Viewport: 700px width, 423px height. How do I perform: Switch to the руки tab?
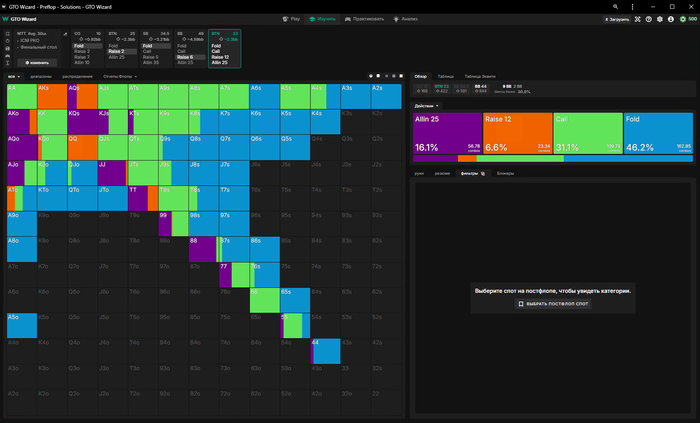419,174
